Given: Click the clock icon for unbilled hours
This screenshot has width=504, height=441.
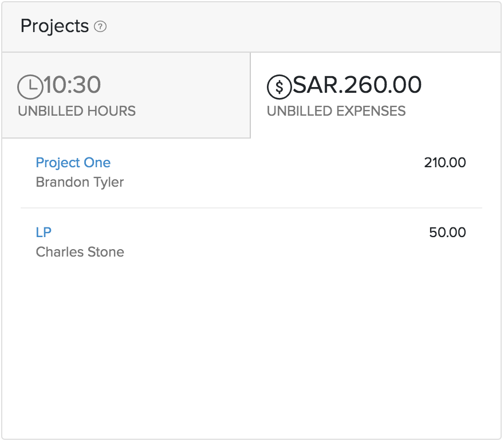Looking at the screenshot, I should tap(30, 86).
